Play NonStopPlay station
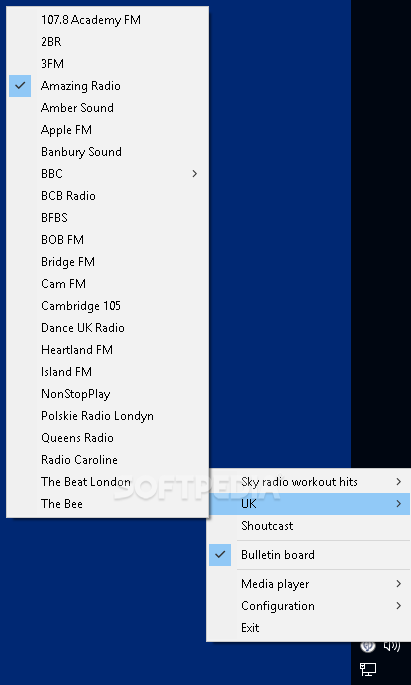This screenshot has width=411, height=685. point(107,394)
